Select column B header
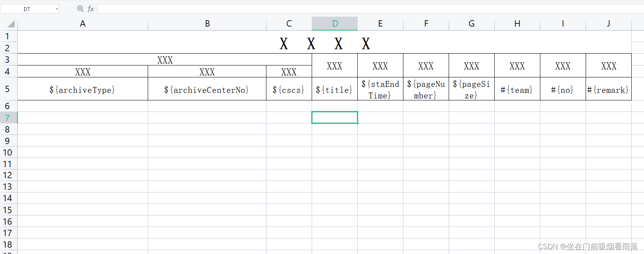This screenshot has width=644, height=254. pyautogui.click(x=207, y=24)
